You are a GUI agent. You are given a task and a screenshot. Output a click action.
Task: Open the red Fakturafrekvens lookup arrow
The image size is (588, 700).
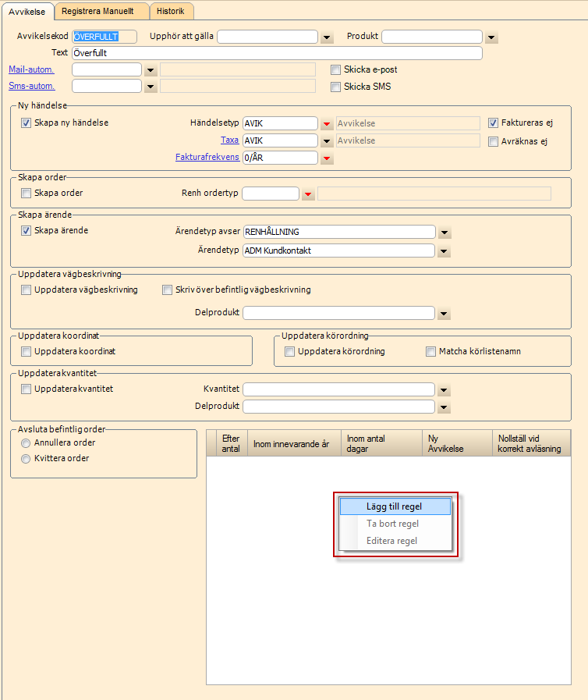(327, 158)
